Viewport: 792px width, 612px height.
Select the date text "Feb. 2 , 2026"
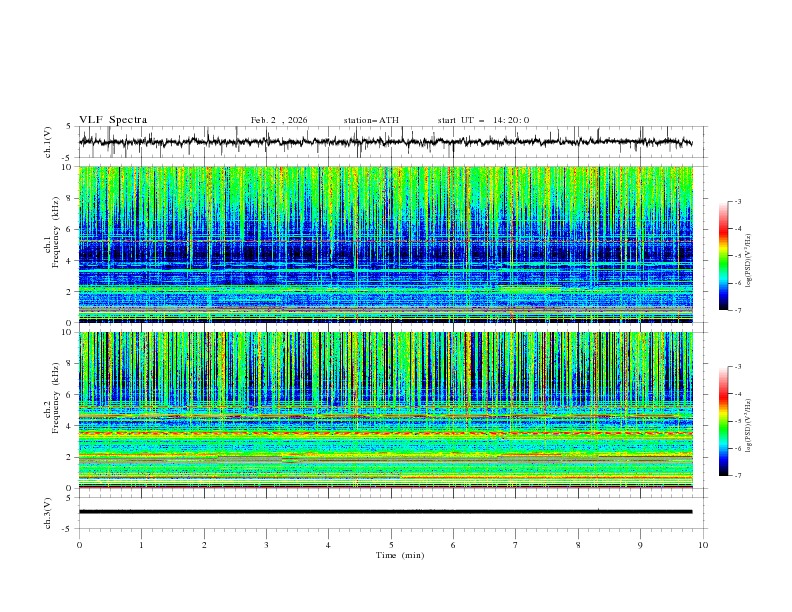279,120
